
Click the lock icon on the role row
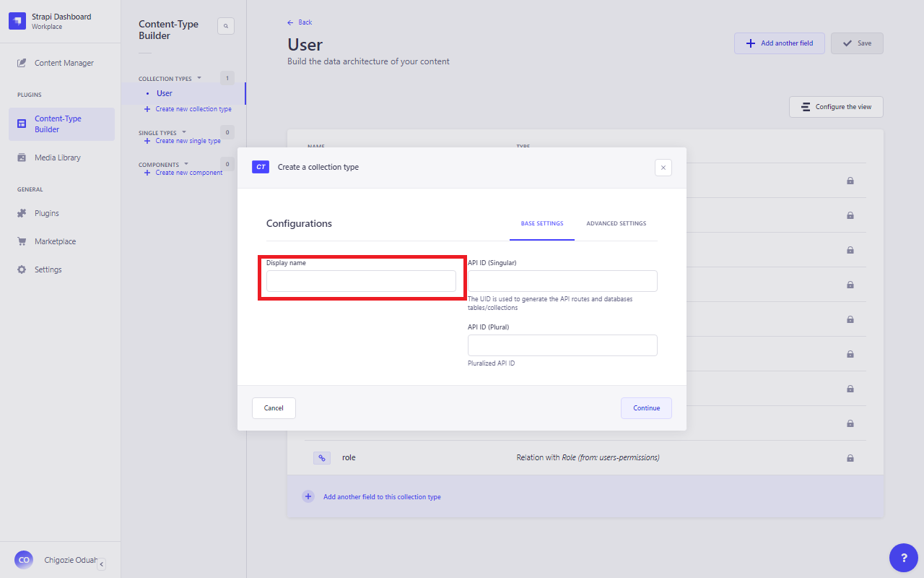coord(850,458)
